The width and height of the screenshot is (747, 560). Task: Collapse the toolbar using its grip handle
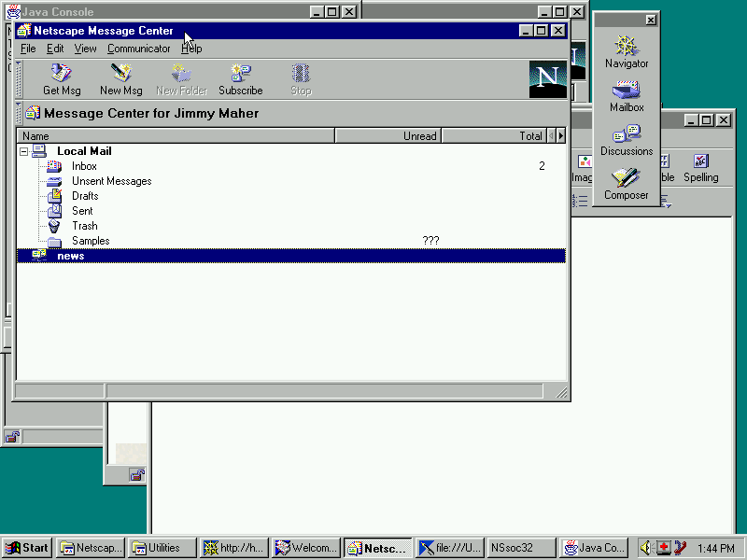19,79
